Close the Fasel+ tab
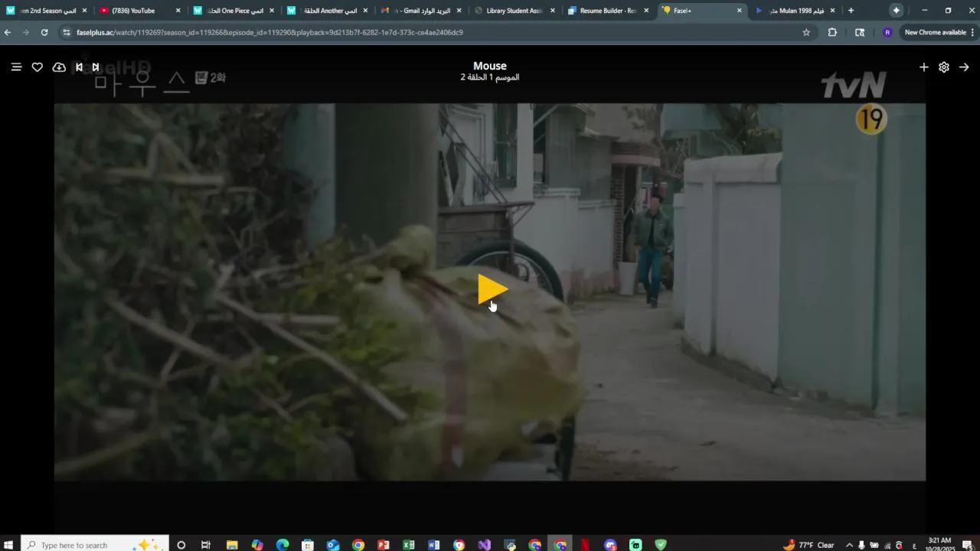The height and width of the screenshot is (551, 980). coord(740,11)
